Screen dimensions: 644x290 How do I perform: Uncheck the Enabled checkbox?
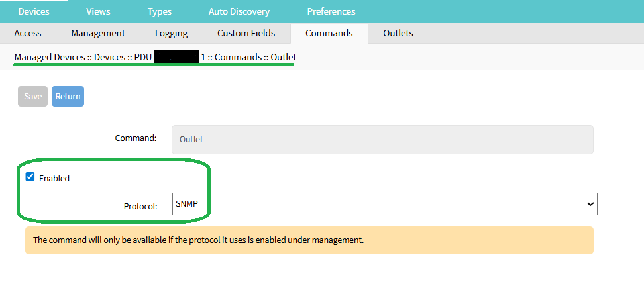(30, 177)
